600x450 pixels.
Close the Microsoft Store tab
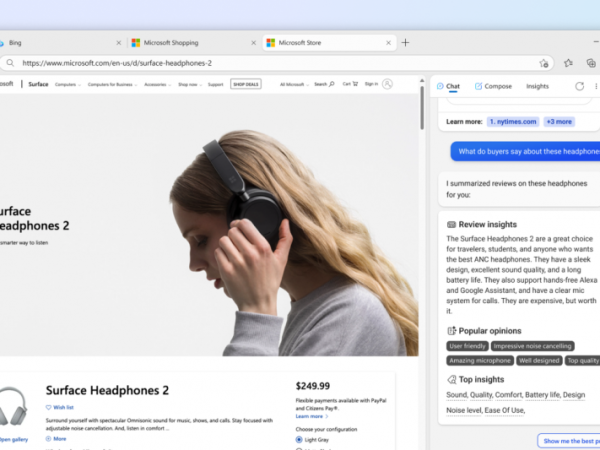[388, 43]
